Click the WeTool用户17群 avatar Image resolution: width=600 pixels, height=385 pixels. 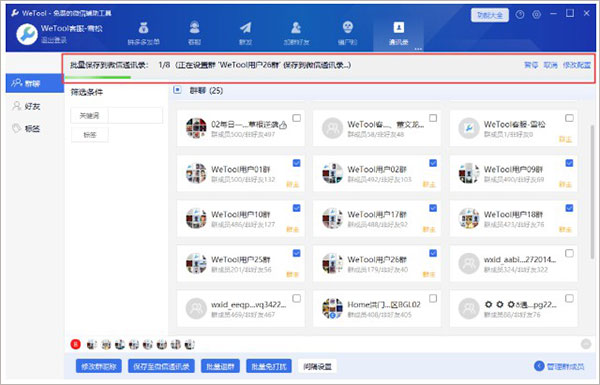332,218
